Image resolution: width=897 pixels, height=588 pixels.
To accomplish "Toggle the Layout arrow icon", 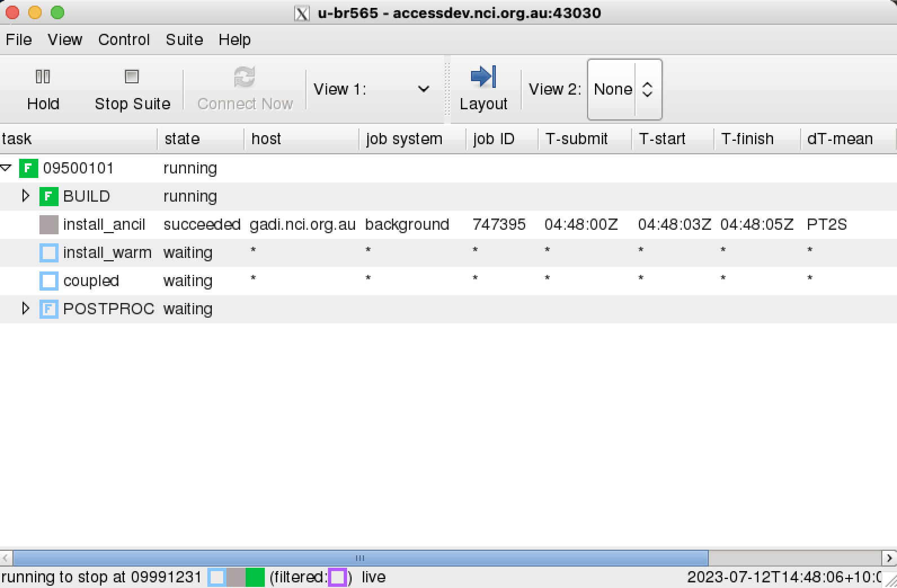I will coord(483,76).
